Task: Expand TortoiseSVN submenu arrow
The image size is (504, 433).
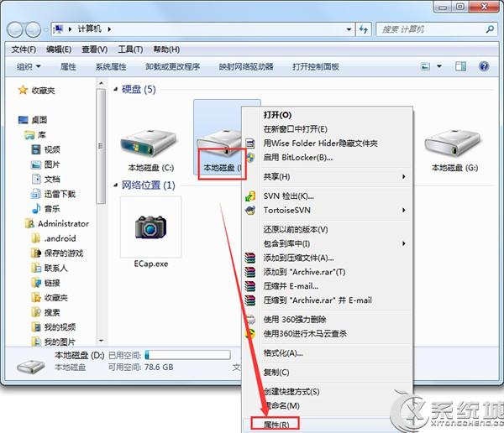Action: coord(404,210)
